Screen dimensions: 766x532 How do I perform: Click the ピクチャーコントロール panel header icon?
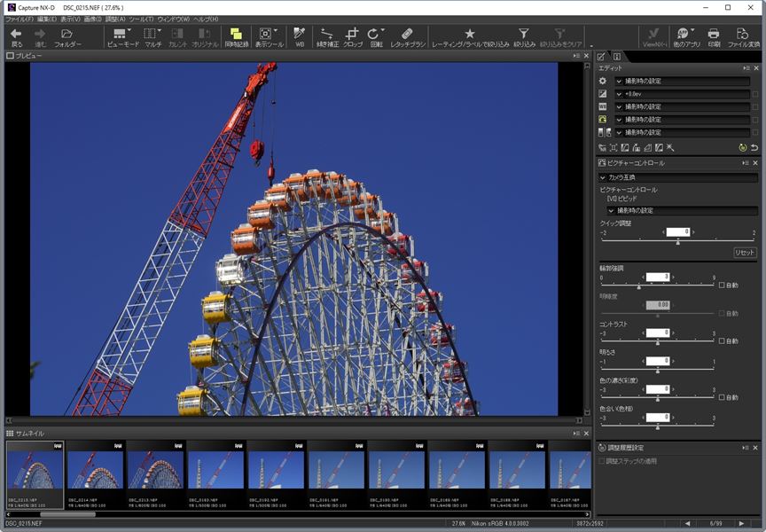(602, 162)
